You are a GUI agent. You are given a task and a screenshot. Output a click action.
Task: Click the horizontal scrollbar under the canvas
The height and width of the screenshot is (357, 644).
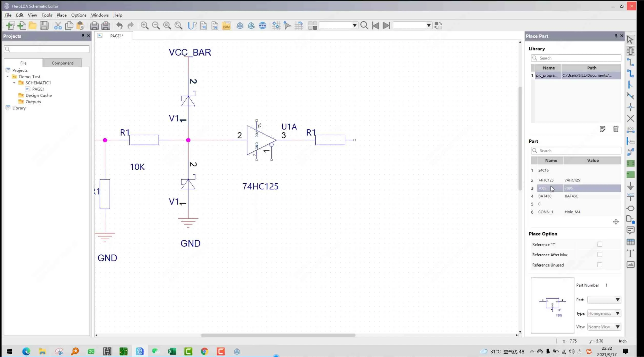coord(278,335)
